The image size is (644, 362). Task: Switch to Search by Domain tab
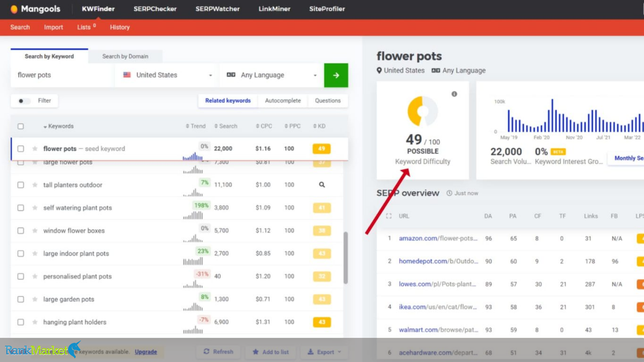click(x=125, y=56)
